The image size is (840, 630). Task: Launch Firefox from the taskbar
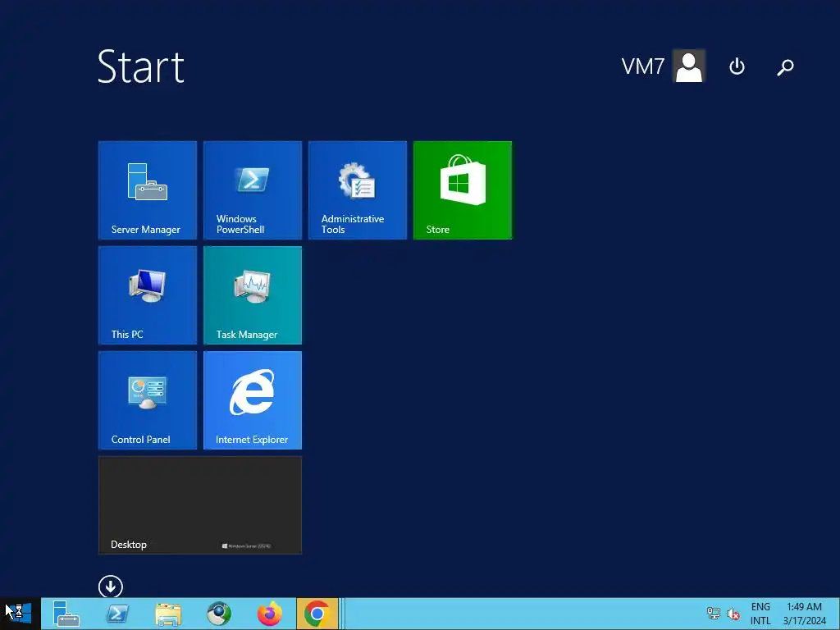(x=269, y=614)
